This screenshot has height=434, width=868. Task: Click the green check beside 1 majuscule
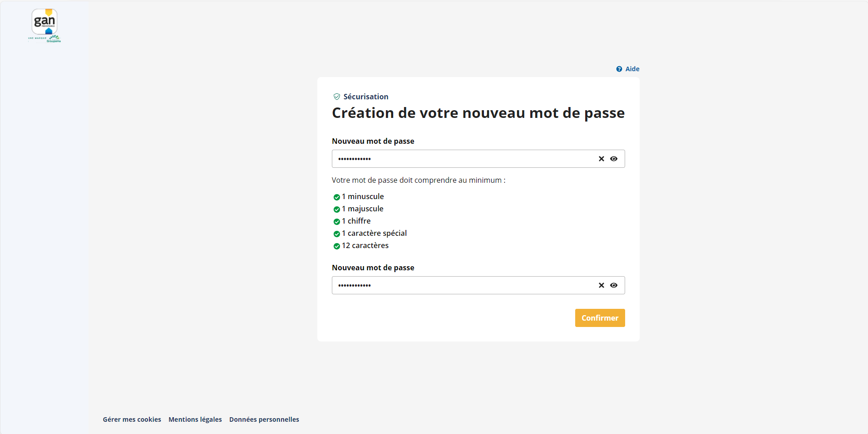(x=336, y=209)
